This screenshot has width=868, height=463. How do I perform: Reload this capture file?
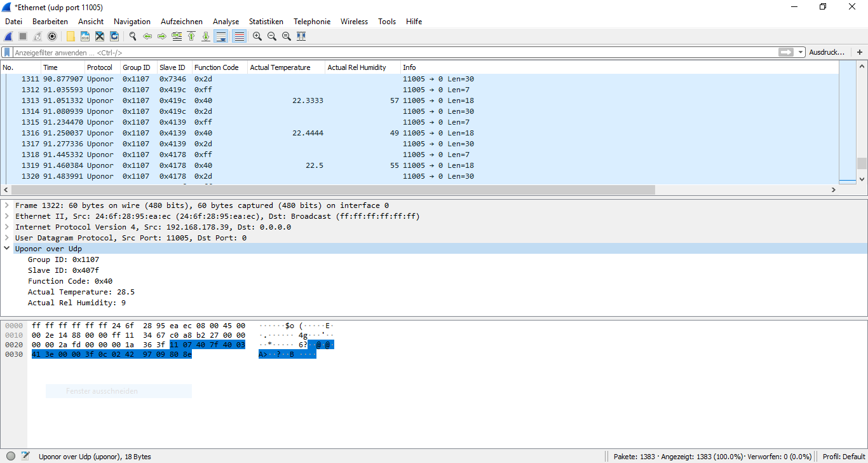(114, 36)
